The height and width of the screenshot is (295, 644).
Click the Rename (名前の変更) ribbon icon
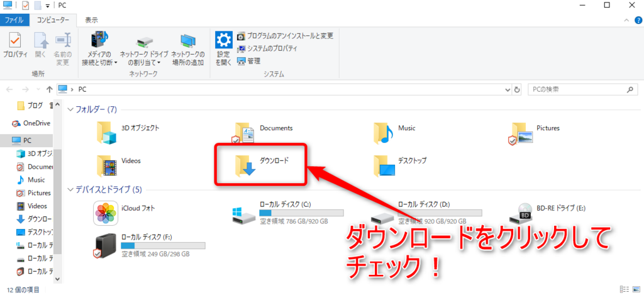coord(63,49)
